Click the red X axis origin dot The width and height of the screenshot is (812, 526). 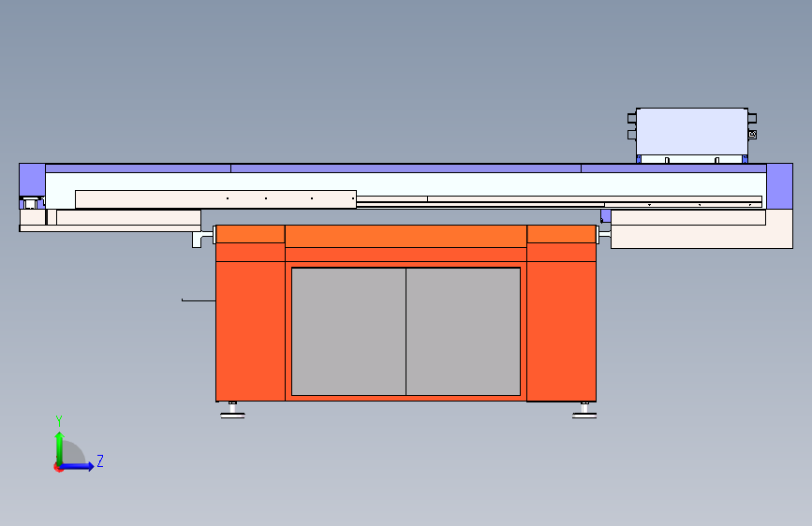[x=58, y=467]
